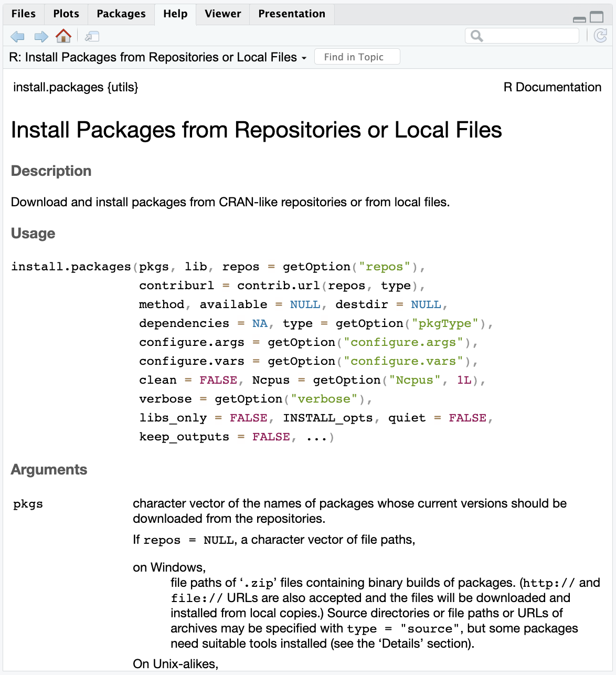Switch to the Packages tab

[x=121, y=14]
